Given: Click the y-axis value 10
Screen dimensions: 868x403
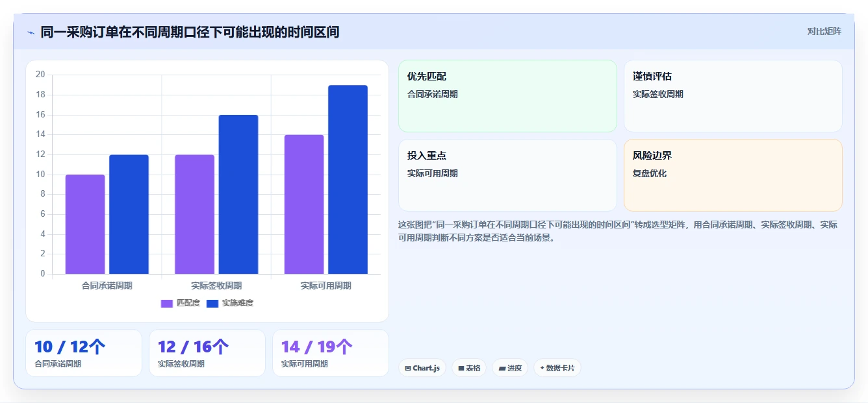Looking at the screenshot, I should (x=40, y=174).
